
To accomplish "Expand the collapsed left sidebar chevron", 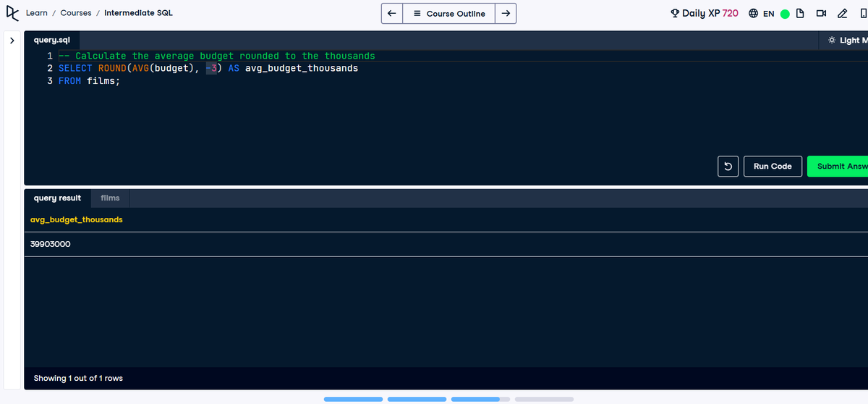I will [12, 41].
